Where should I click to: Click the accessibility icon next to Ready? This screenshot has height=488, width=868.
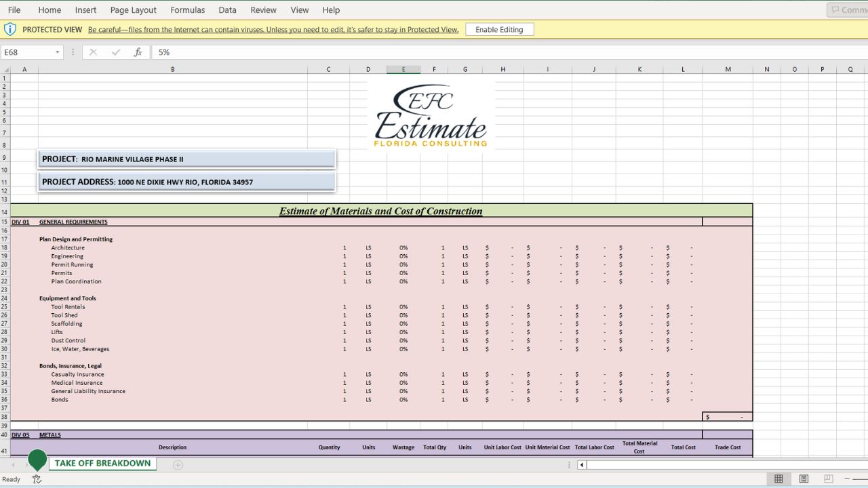click(x=37, y=479)
